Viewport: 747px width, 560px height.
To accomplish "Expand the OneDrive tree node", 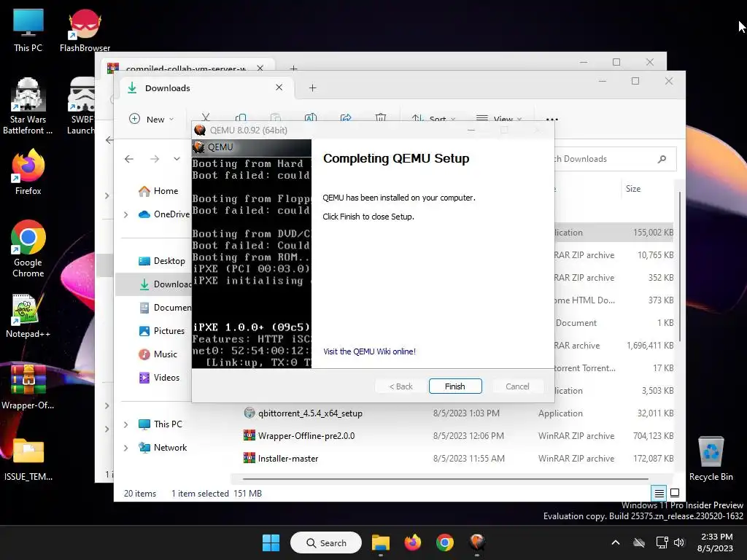I will tap(125, 215).
